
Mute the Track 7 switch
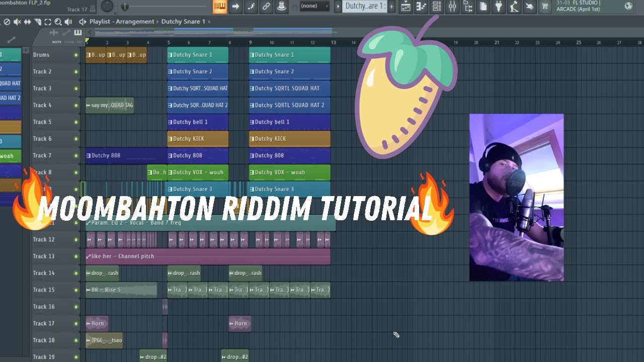click(x=76, y=155)
